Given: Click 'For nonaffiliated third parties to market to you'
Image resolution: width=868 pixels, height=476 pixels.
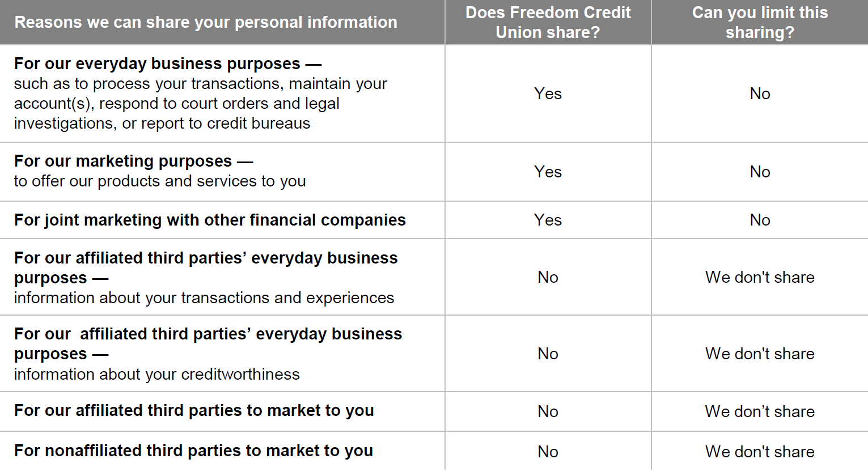Looking at the screenshot, I should (x=193, y=450).
